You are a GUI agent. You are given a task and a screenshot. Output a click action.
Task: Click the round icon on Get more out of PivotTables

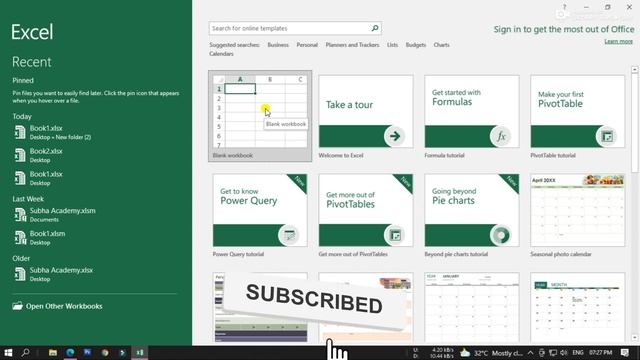(x=395, y=235)
